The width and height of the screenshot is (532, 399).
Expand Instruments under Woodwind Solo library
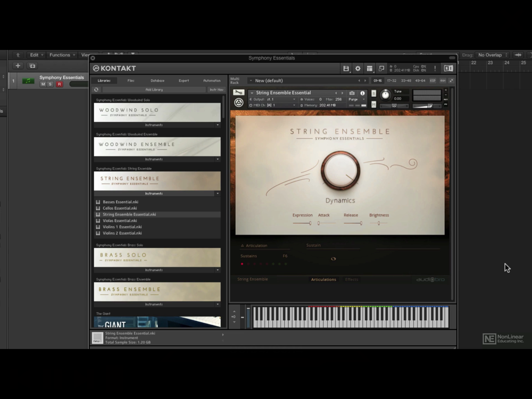coord(218,125)
